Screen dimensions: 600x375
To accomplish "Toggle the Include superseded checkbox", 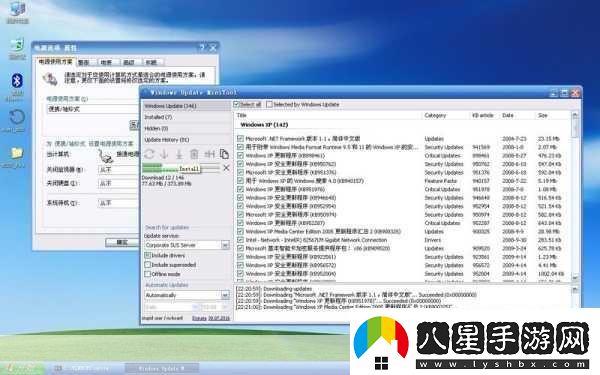I will click(148, 265).
